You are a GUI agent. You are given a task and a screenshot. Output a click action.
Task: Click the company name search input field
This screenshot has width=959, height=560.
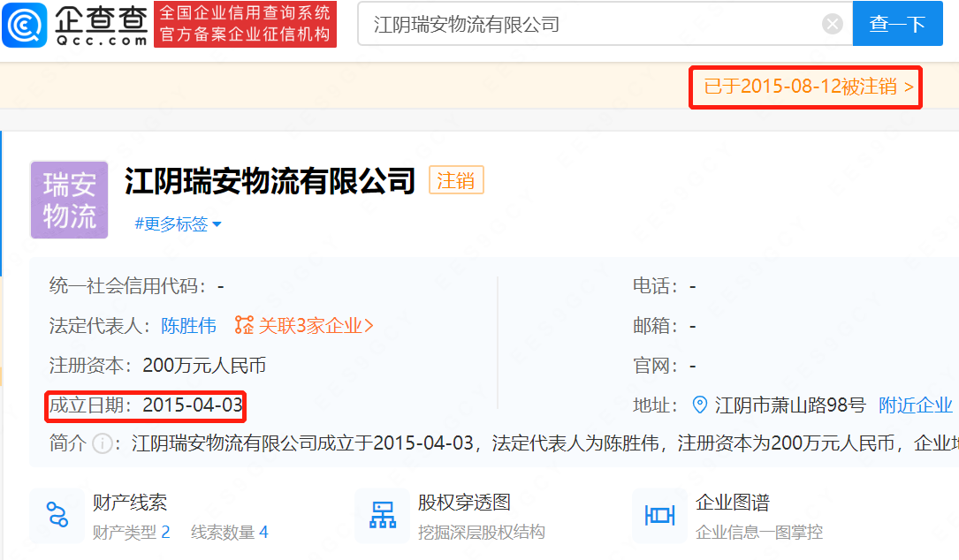click(x=592, y=24)
